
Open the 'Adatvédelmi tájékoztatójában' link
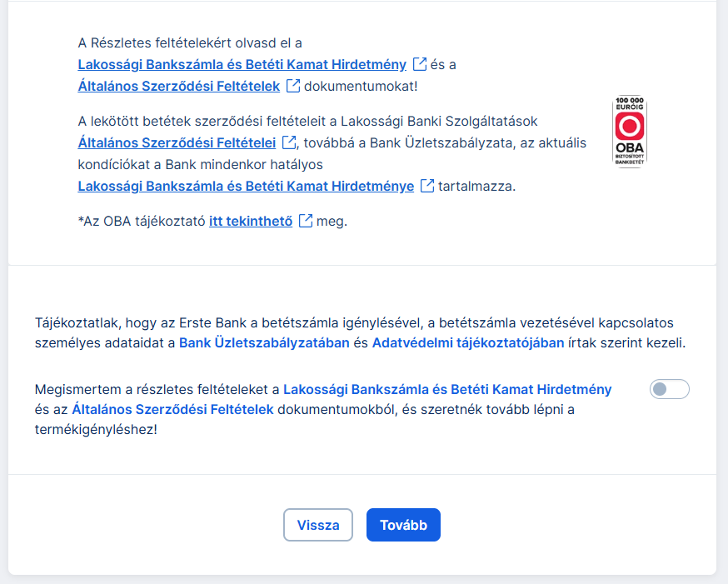(x=467, y=343)
